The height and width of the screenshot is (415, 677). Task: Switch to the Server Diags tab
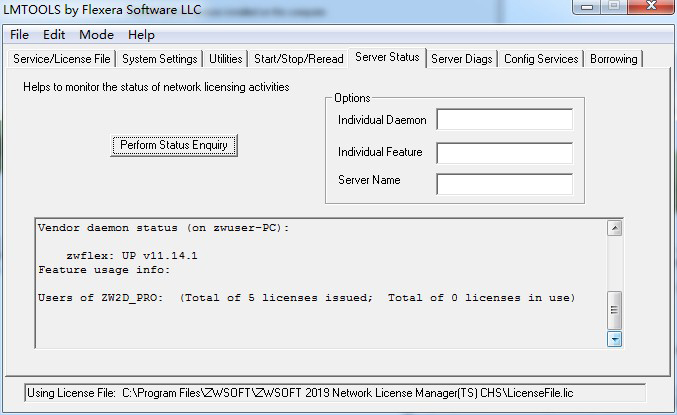461,59
